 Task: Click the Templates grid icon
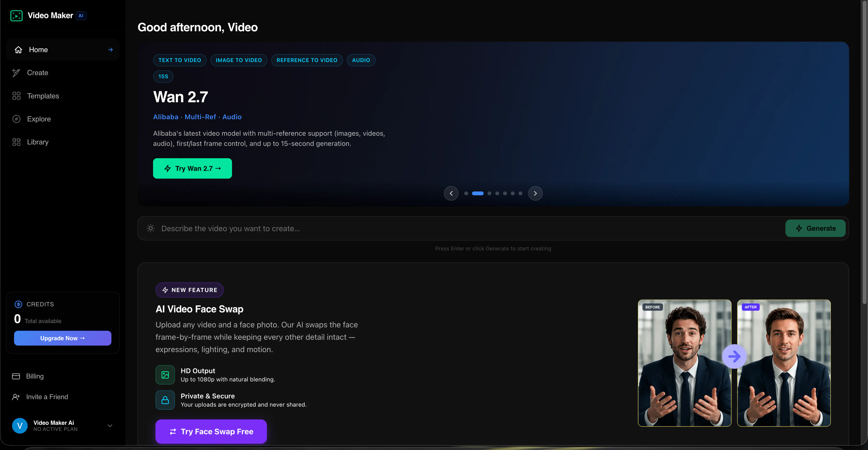pyautogui.click(x=16, y=96)
